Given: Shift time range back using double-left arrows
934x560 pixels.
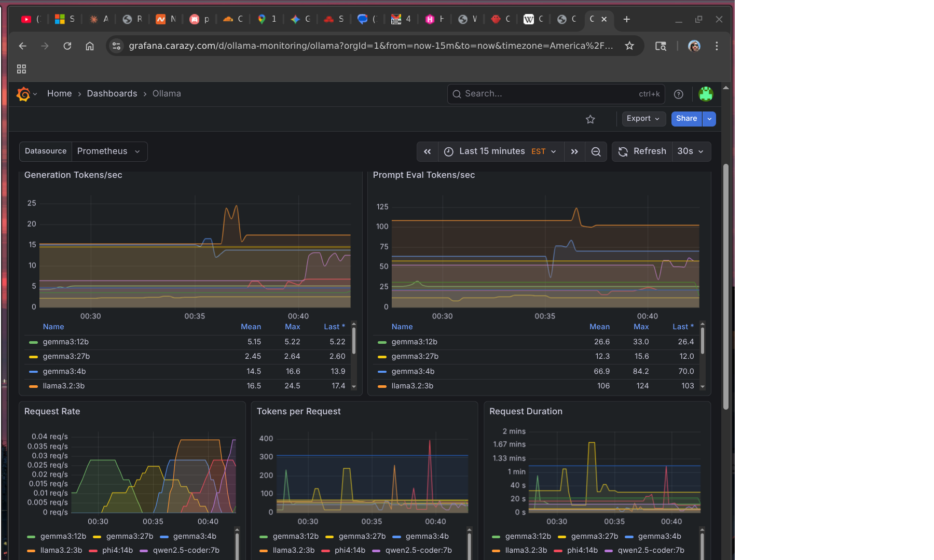Looking at the screenshot, I should pos(427,151).
